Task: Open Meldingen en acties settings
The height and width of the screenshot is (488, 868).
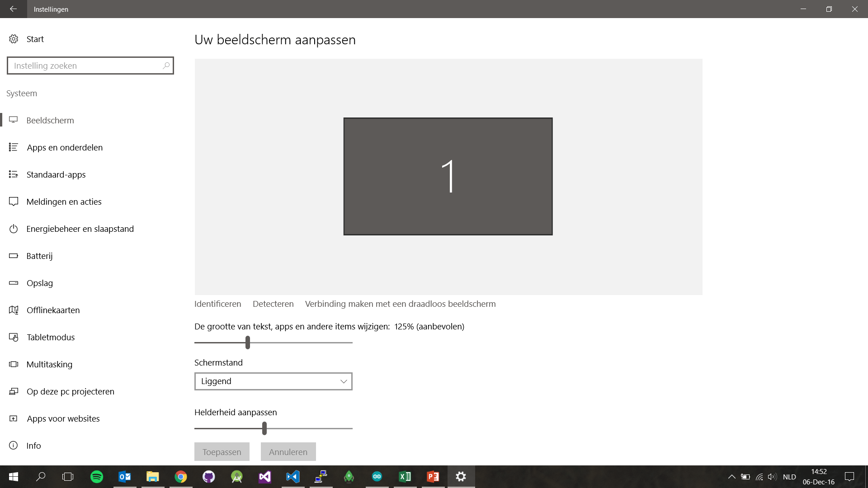Action: (64, 202)
